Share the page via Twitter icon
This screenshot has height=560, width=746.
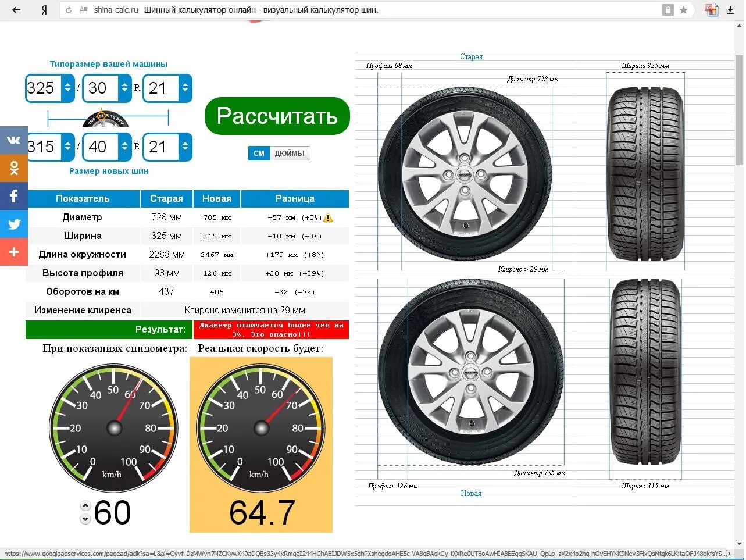pos(14,224)
